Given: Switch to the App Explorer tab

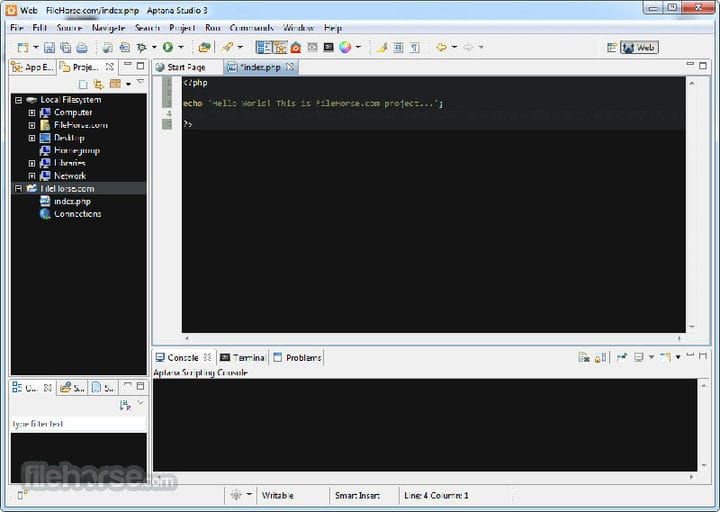Looking at the screenshot, I should pyautogui.click(x=32, y=68).
